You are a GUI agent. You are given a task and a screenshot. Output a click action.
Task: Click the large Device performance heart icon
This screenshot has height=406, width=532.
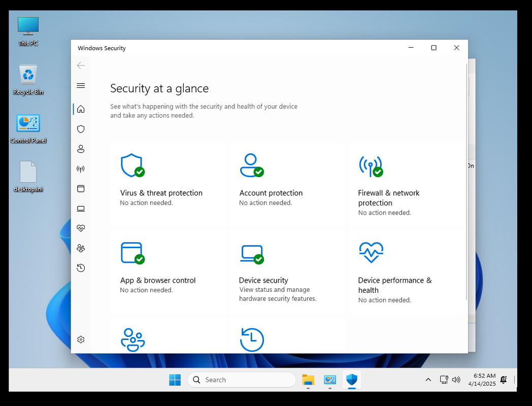(x=371, y=252)
